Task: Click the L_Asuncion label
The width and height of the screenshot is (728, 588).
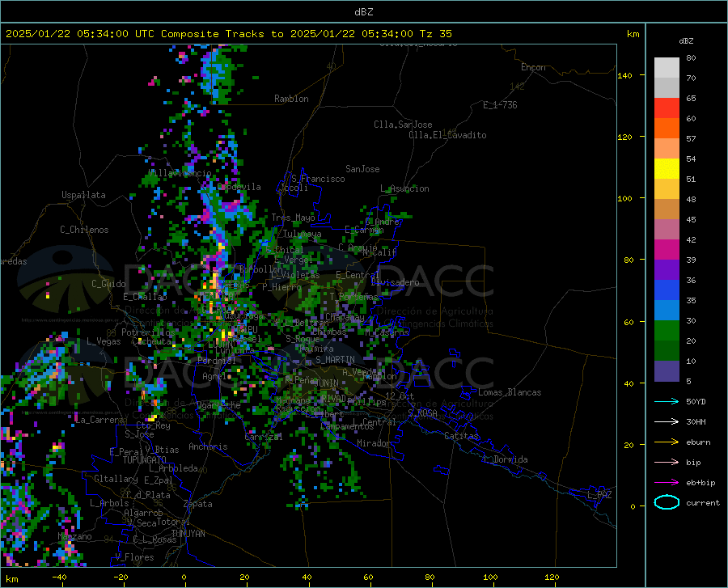Action: (404, 188)
